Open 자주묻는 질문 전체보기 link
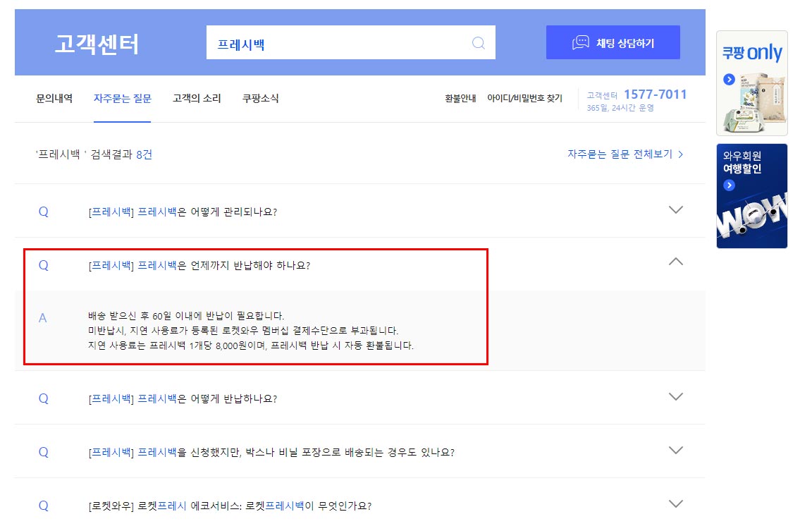The image size is (812, 531). 625,154
